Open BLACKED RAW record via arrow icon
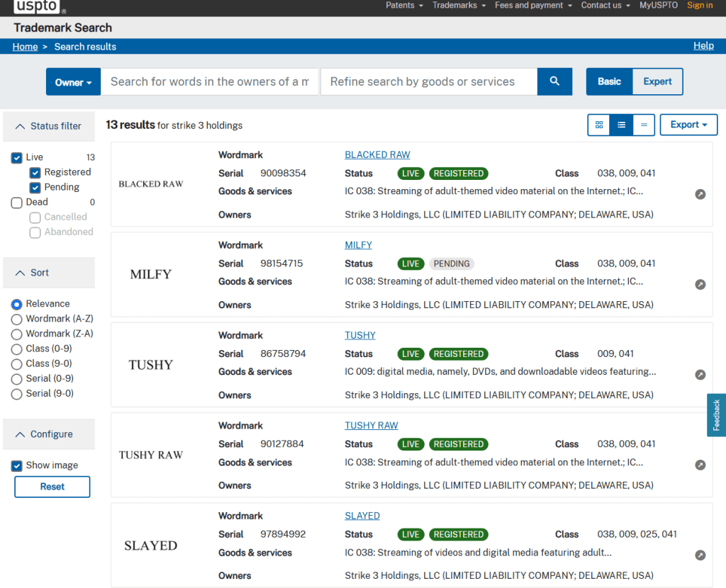This screenshot has width=726, height=588. (700, 194)
